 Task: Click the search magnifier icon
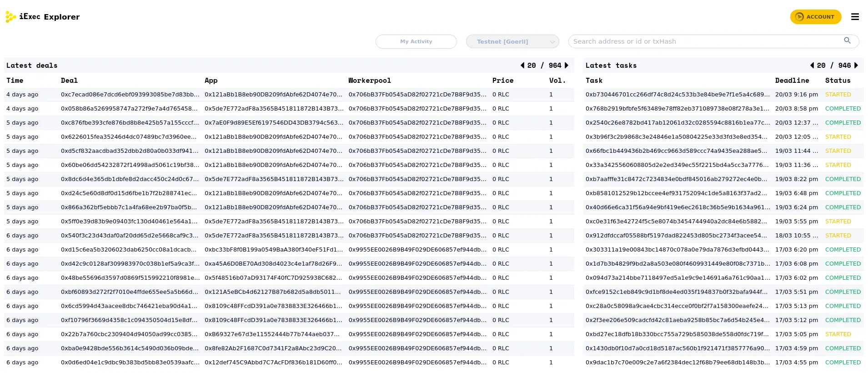point(847,40)
